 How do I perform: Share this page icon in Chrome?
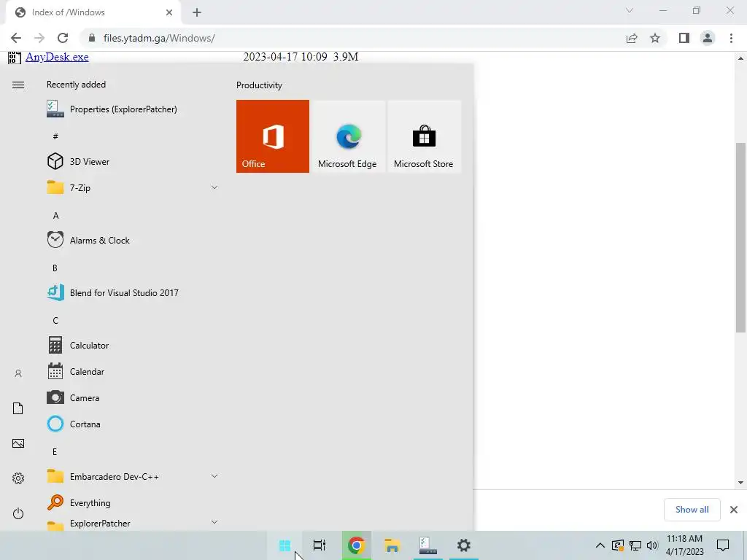(x=632, y=38)
